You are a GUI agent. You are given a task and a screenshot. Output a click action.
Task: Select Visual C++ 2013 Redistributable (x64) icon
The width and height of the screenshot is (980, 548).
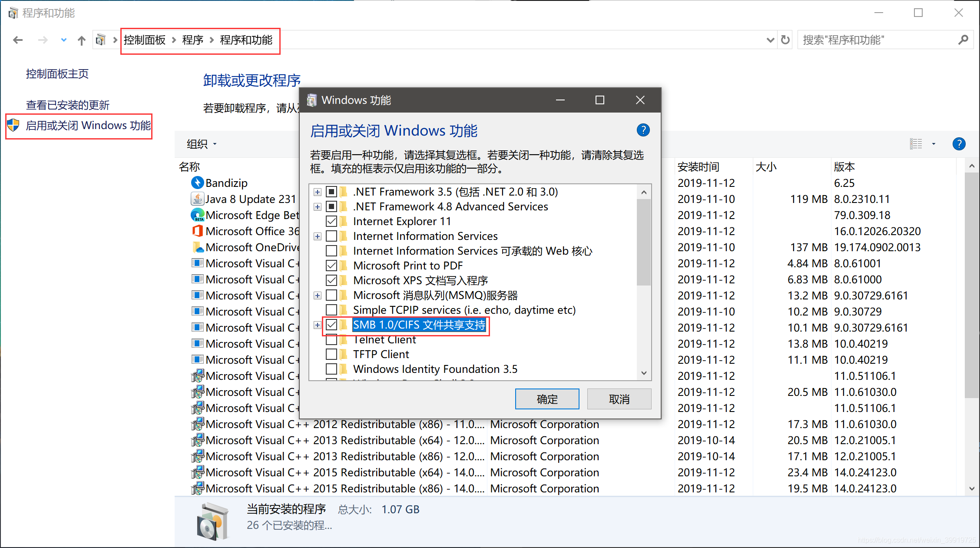pos(197,440)
